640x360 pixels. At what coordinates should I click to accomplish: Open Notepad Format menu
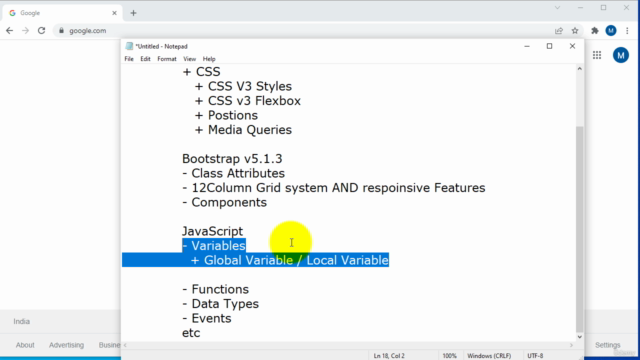(167, 59)
